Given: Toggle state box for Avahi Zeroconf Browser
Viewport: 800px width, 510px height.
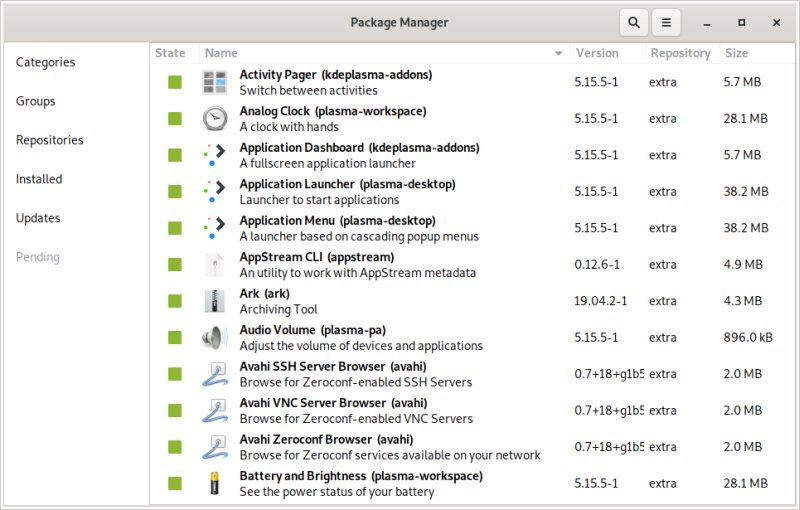Looking at the screenshot, I should [175, 447].
